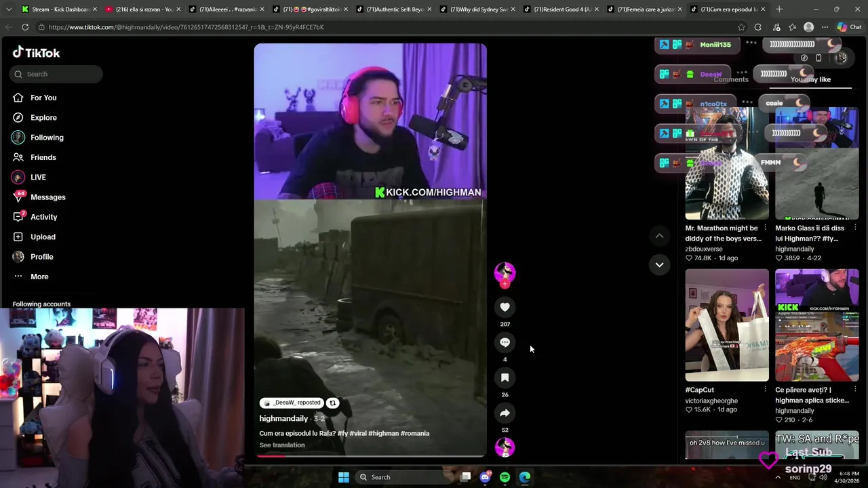
Task: Click See translation under caption
Action: pos(282,445)
